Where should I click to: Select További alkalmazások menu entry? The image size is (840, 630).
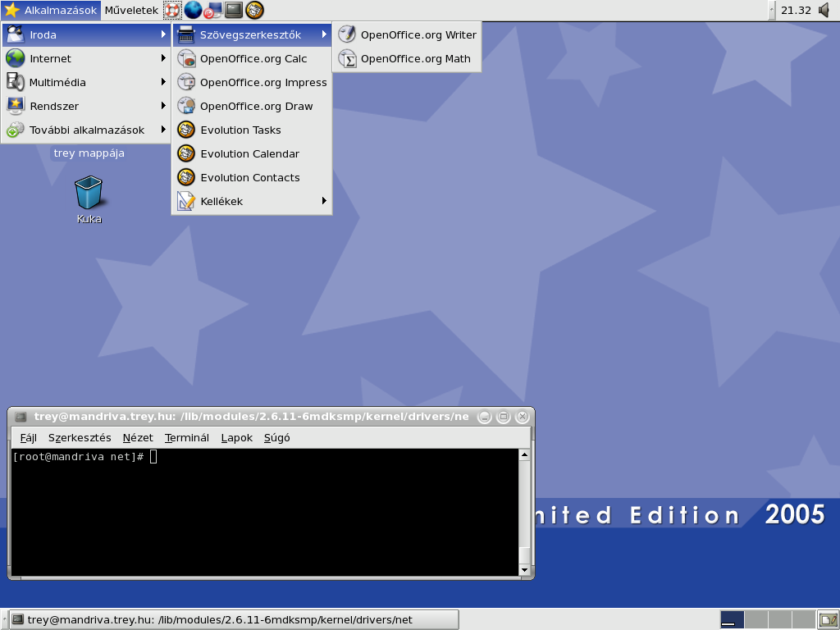tap(86, 130)
